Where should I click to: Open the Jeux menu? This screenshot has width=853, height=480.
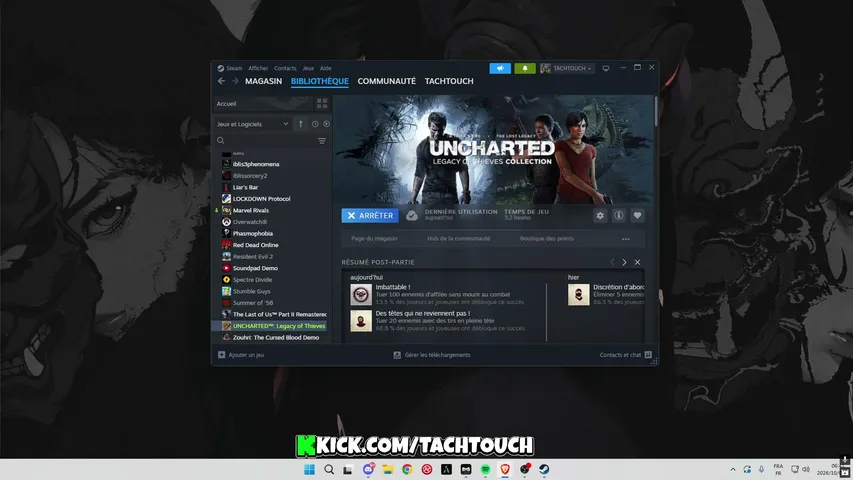308,68
